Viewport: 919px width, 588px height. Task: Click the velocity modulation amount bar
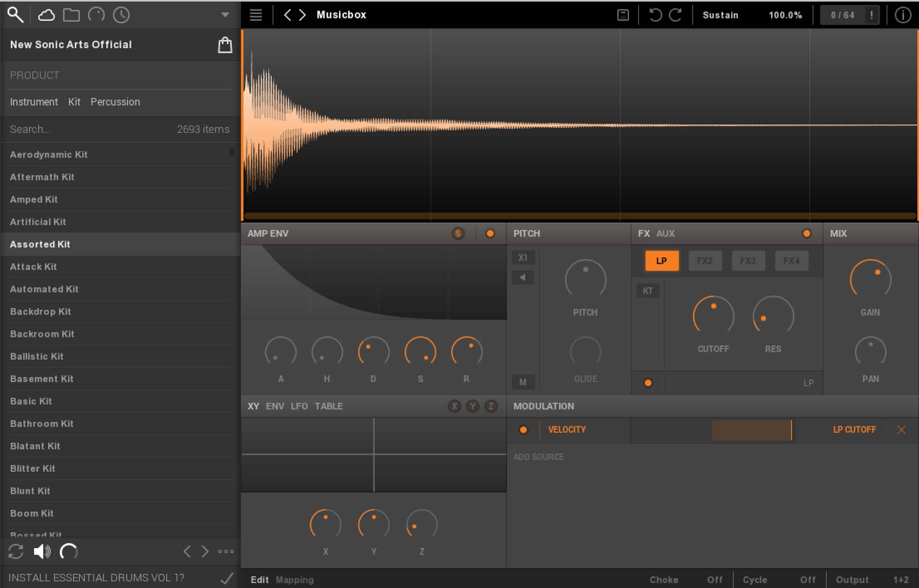[x=712, y=430]
